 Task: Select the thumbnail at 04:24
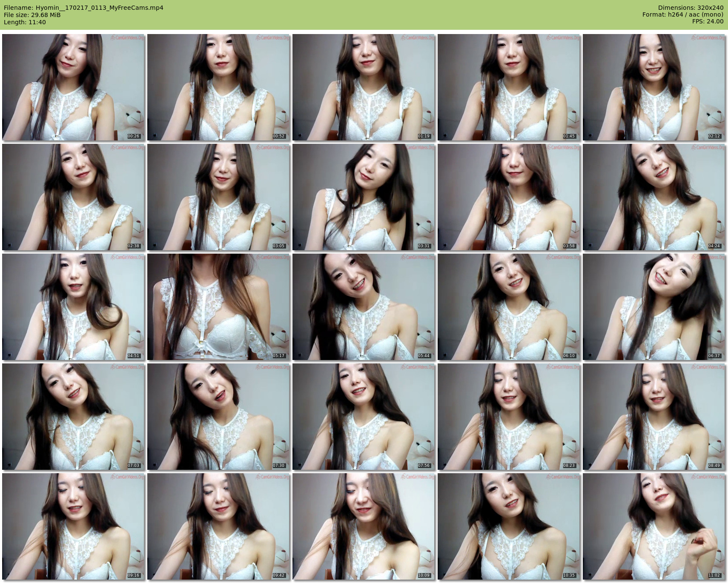click(x=654, y=197)
